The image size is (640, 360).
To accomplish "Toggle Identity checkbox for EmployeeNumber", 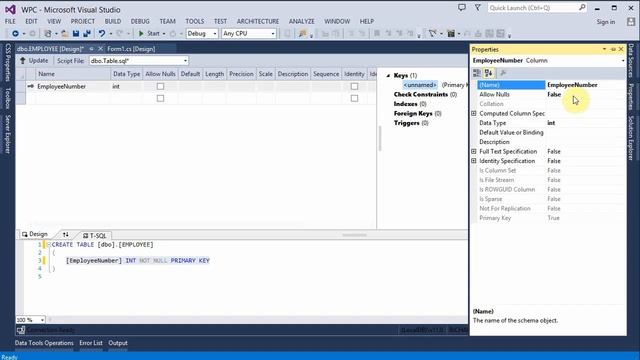I will [x=354, y=87].
